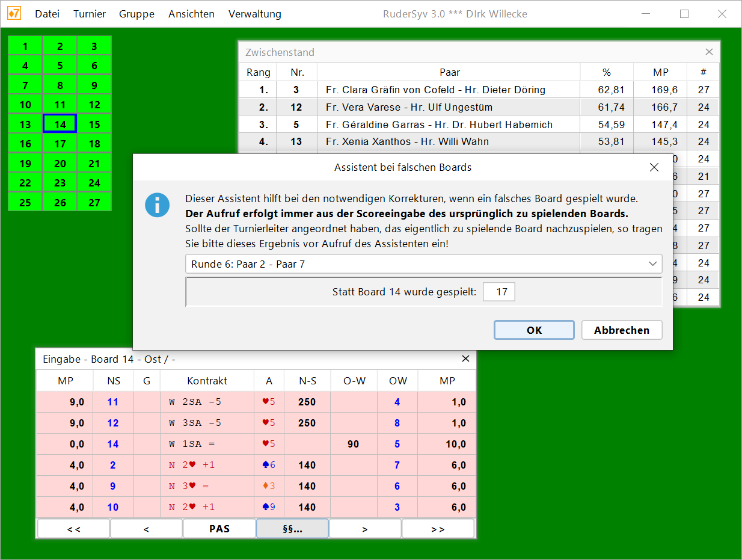Click the §§... button
Screen dimensions: 742x560
click(x=292, y=529)
